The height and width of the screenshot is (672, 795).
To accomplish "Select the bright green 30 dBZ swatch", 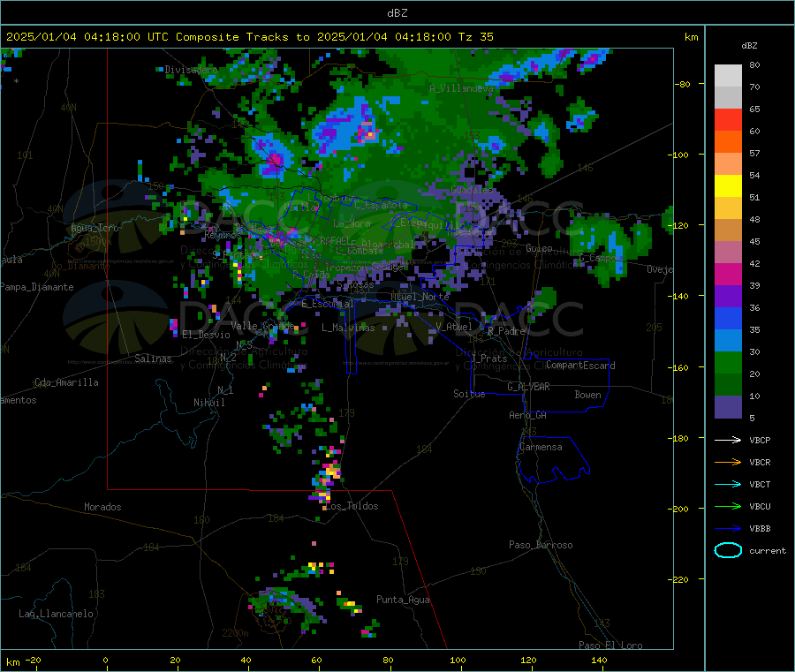I will pyautogui.click(x=728, y=362).
